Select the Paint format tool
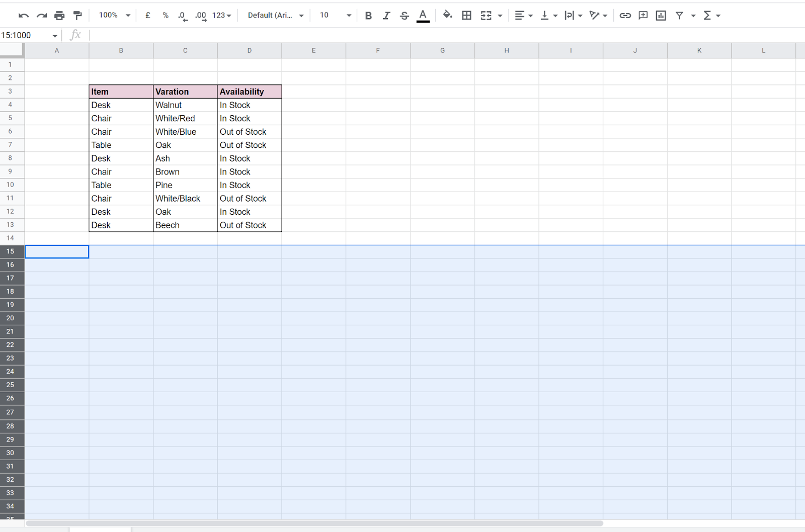Image resolution: width=805 pixels, height=532 pixels. (77, 15)
